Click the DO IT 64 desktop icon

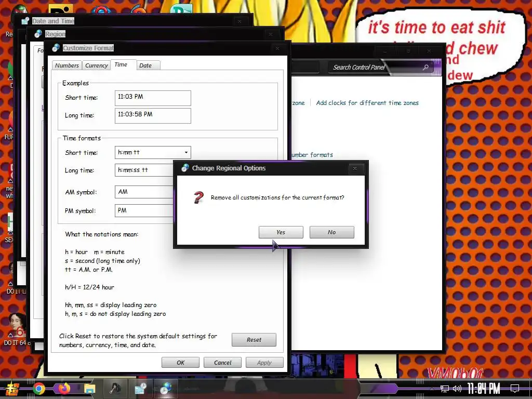pyautogui.click(x=16, y=329)
